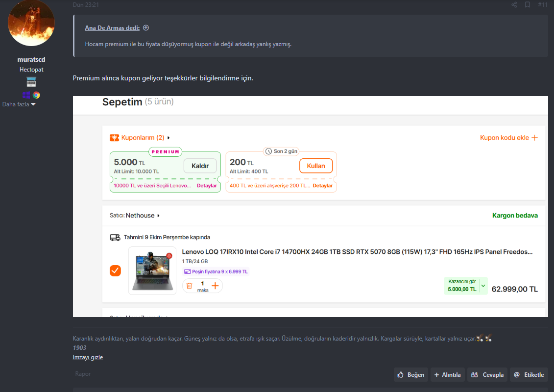Click the Chrome browser icon in user info
The width and height of the screenshot is (554, 392).
pyautogui.click(x=36, y=95)
